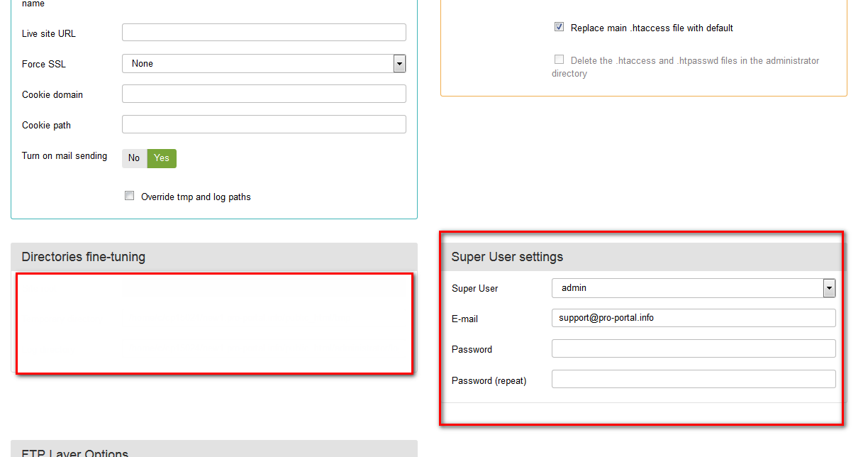Click the 'Force SSL' label text
The width and height of the screenshot is (868, 457).
[44, 64]
